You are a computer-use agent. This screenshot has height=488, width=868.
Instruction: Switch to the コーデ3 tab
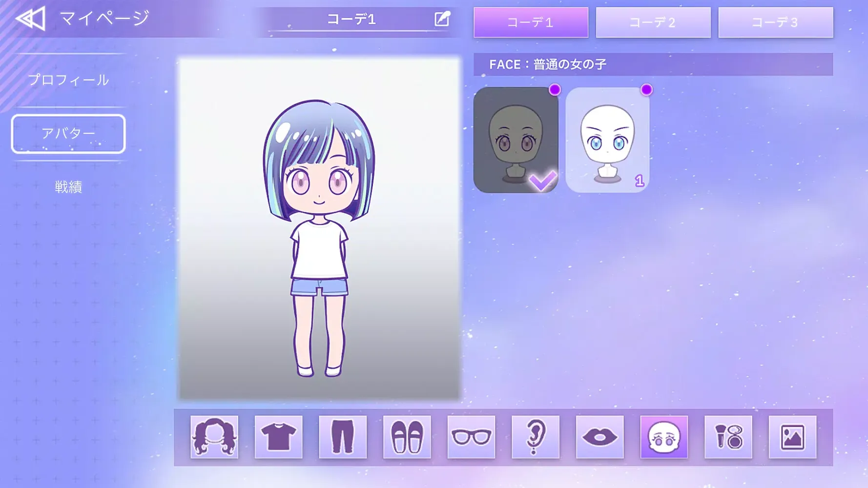pyautogui.click(x=775, y=22)
